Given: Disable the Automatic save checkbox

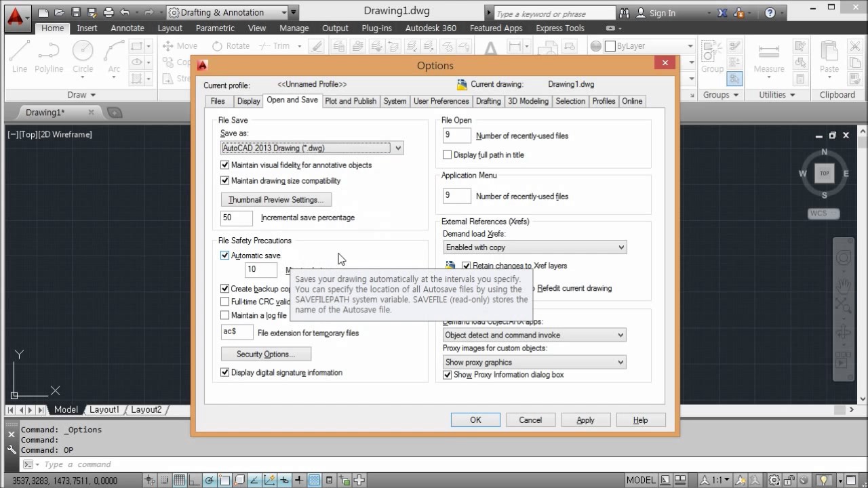Looking at the screenshot, I should [x=225, y=256].
